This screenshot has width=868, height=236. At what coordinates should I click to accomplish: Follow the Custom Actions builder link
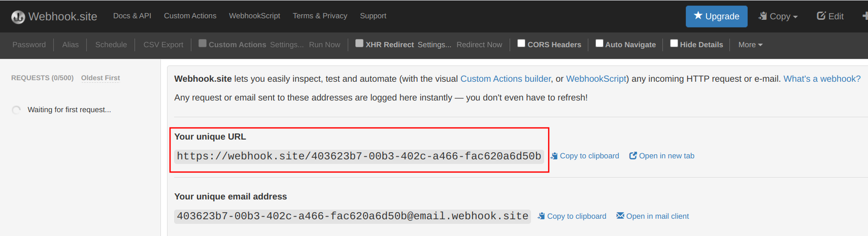(506, 79)
